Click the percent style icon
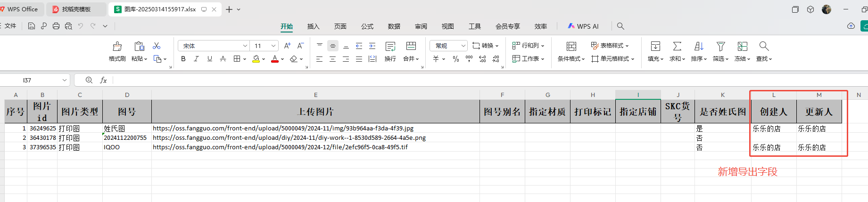This screenshot has width=868, height=202. click(455, 59)
